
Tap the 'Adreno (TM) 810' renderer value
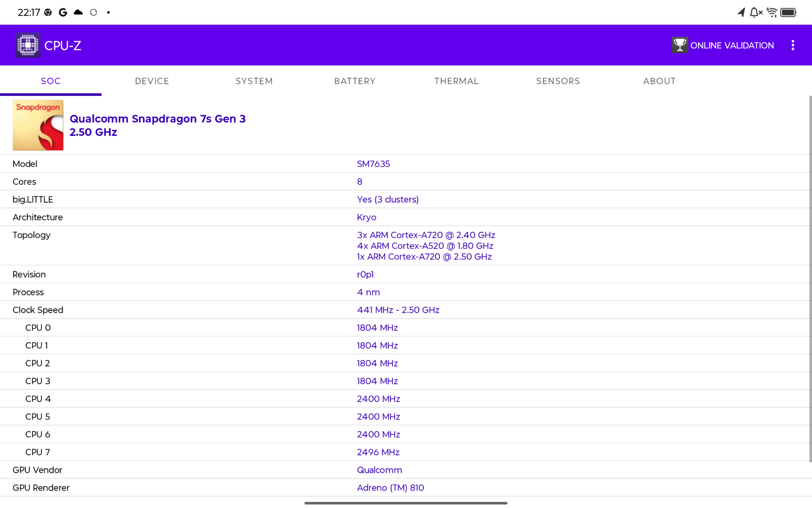[390, 488]
